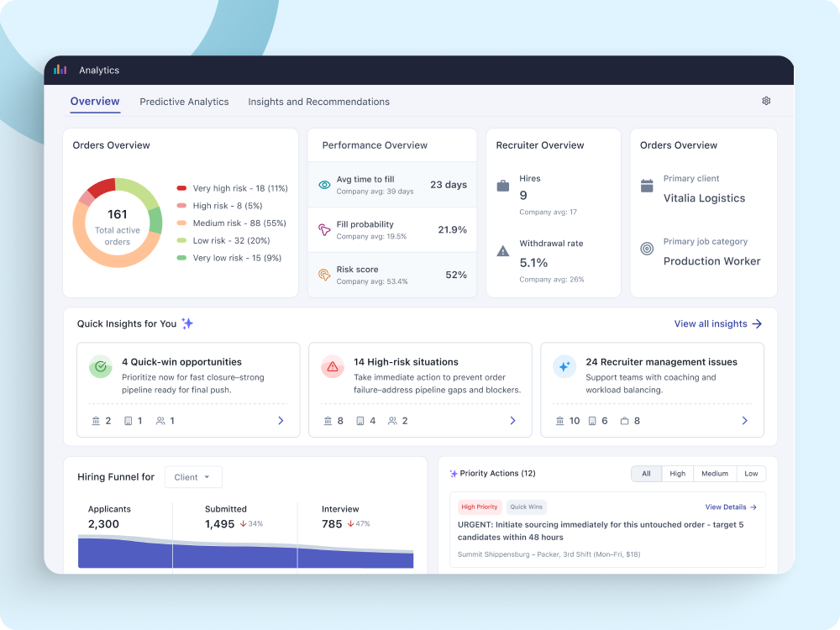The image size is (840, 630).
Task: Click the target icon by Primary job category
Action: pyautogui.click(x=647, y=249)
